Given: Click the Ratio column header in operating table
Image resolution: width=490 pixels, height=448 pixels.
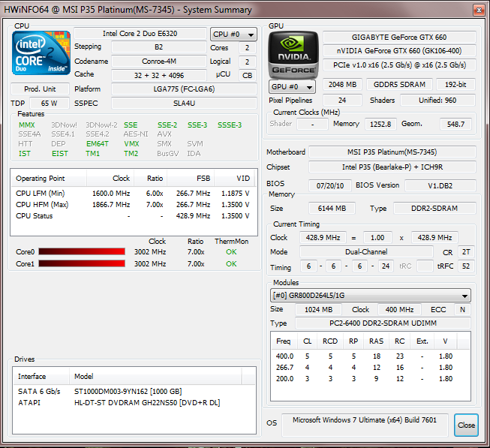Looking at the screenshot, I should pyautogui.click(x=151, y=179).
